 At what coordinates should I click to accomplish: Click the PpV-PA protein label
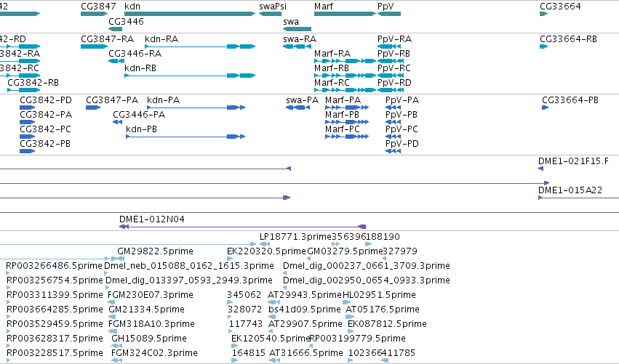[x=402, y=100]
